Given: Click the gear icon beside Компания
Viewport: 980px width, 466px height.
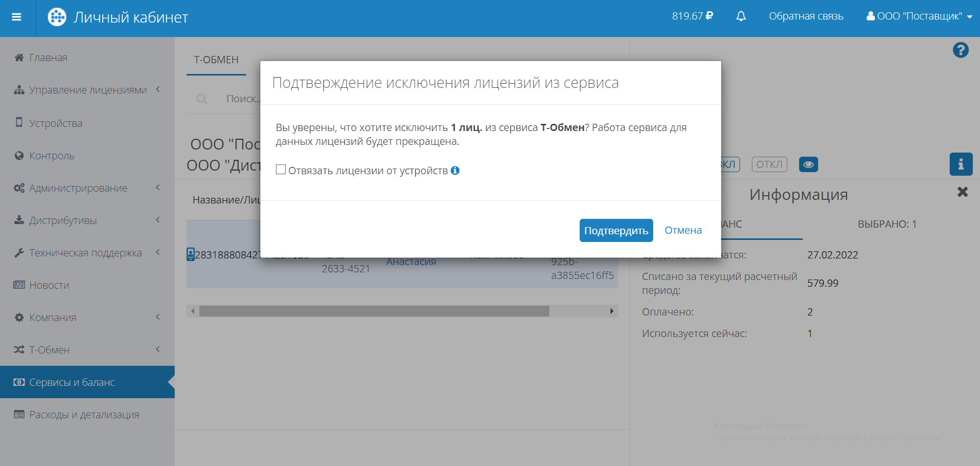Looking at the screenshot, I should click(19, 317).
